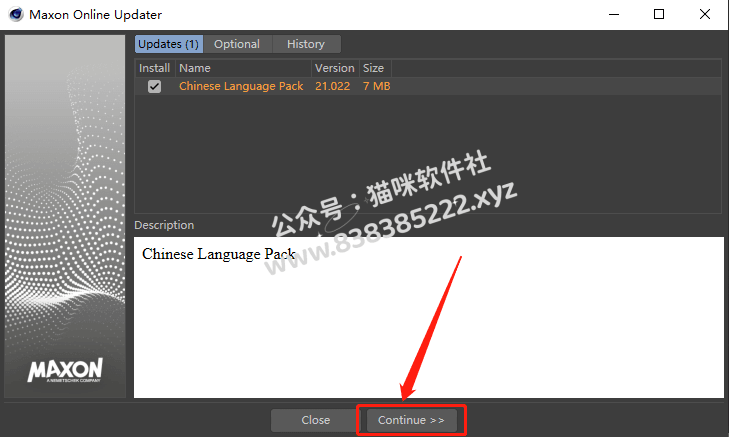Select the Maxon logo in the side banner
Viewport: 729px width, 437px height.
pos(65,370)
